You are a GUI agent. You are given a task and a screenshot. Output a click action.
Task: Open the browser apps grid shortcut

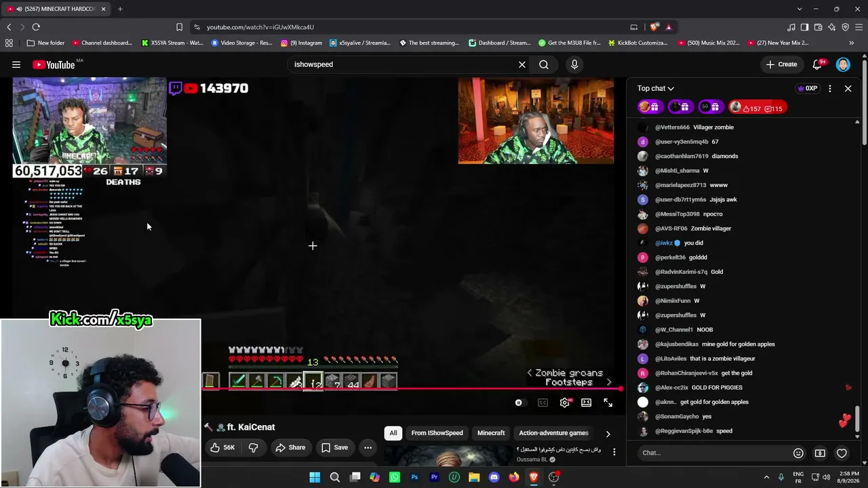pyautogui.click(x=9, y=43)
